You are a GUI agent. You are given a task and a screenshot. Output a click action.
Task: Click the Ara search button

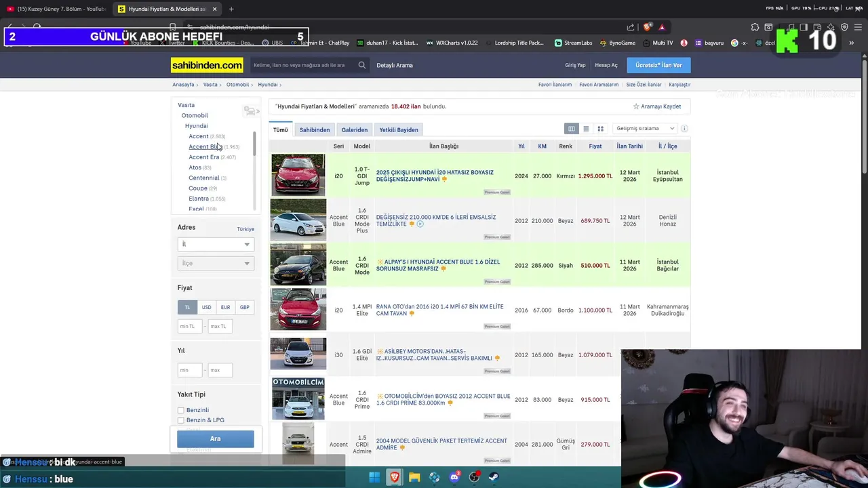click(x=216, y=439)
